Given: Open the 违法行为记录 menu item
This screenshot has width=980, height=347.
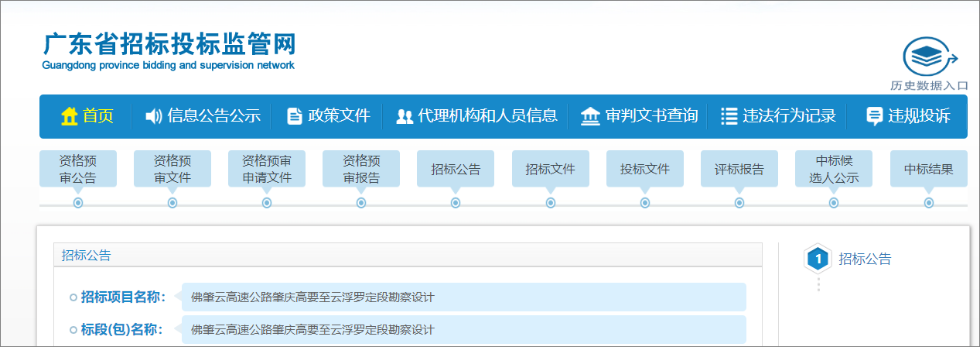Looking at the screenshot, I should point(789,116).
